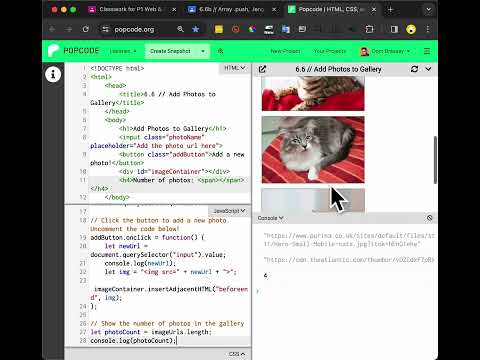Open the Libraries dropdown

[123, 51]
